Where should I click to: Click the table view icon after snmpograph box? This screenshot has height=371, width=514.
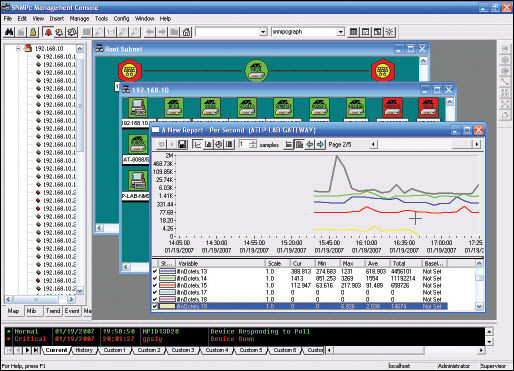point(354,32)
